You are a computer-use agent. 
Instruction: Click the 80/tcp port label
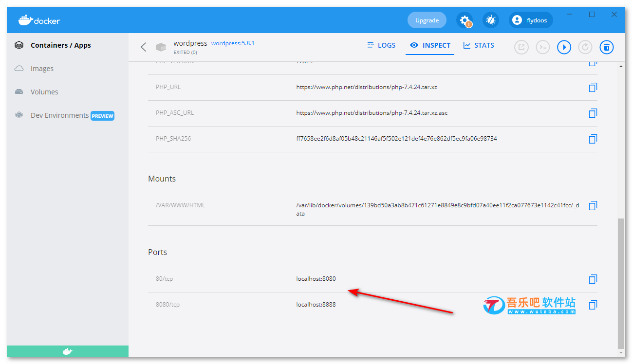[164, 279]
